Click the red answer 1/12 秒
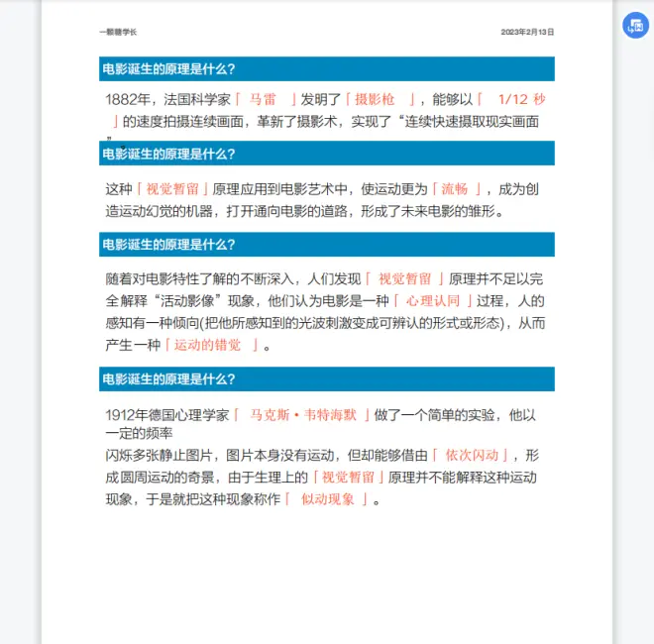Screen dimensions: 654x644 [520, 99]
